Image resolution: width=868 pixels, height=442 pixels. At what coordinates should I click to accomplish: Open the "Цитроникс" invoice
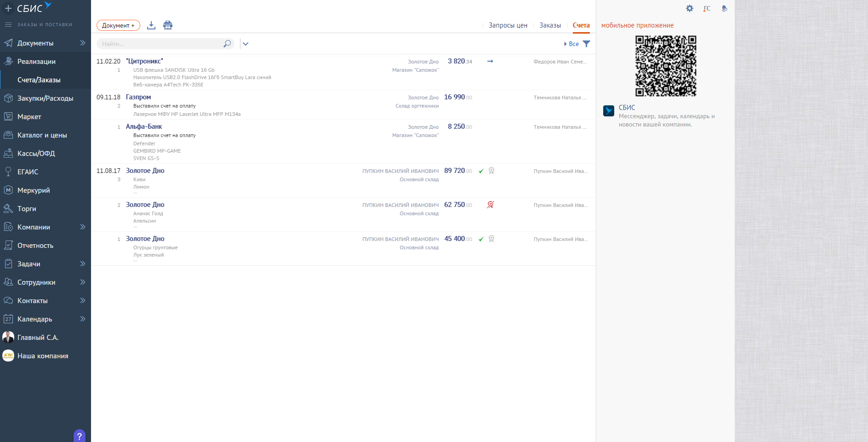point(144,61)
